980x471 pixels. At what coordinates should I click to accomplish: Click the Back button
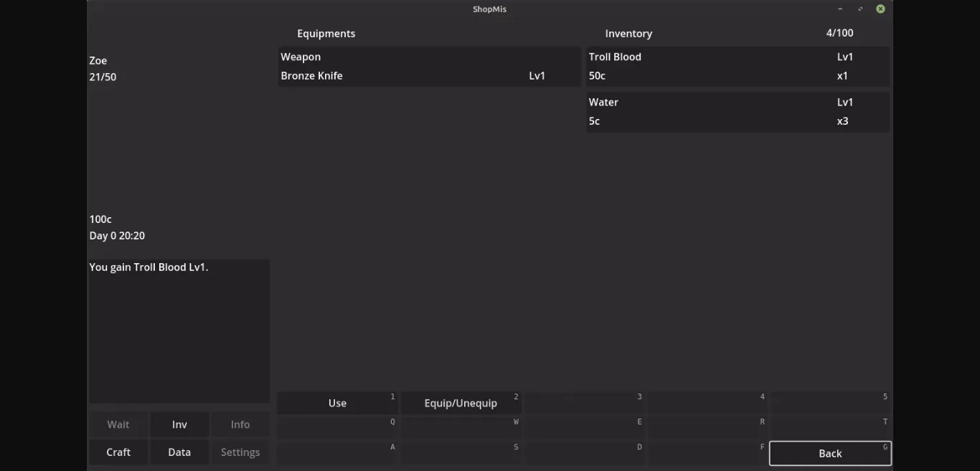click(830, 453)
